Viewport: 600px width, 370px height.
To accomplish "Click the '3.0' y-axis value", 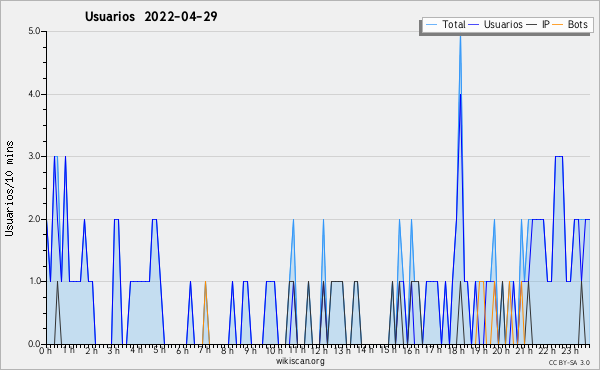I will (x=34, y=156).
